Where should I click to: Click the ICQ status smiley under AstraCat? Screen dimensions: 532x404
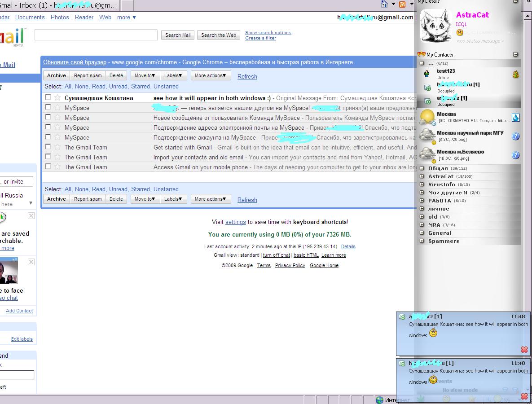[460, 33]
